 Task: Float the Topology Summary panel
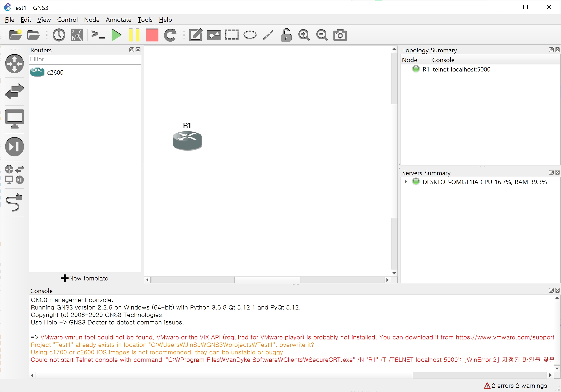coord(551,50)
